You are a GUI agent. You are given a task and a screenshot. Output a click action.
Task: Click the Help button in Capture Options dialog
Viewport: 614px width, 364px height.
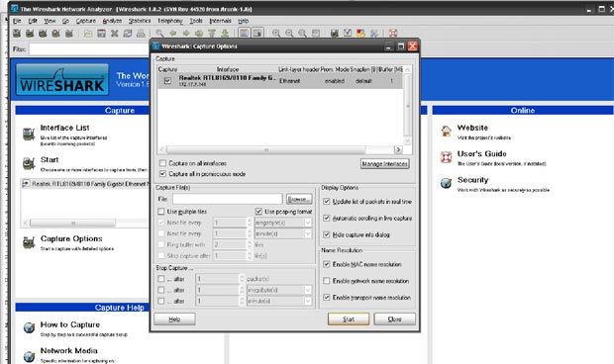point(174,319)
